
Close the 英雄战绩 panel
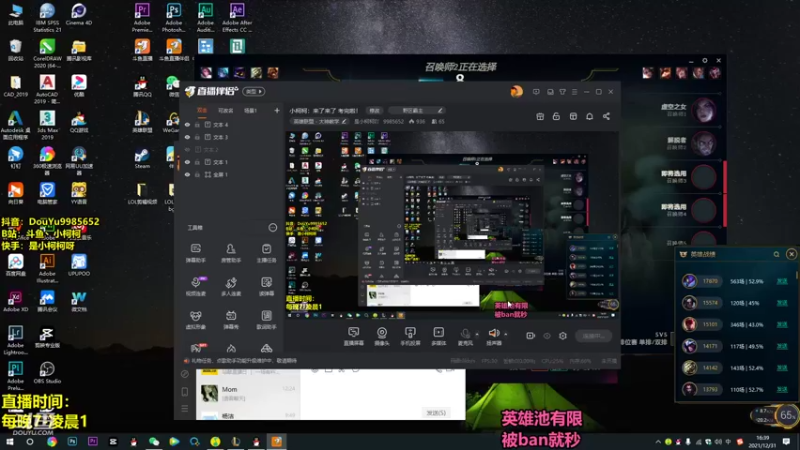(791, 254)
